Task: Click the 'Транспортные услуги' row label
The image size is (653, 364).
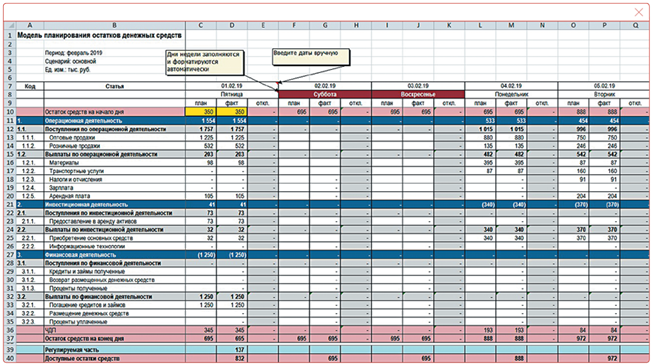Action: [77, 171]
